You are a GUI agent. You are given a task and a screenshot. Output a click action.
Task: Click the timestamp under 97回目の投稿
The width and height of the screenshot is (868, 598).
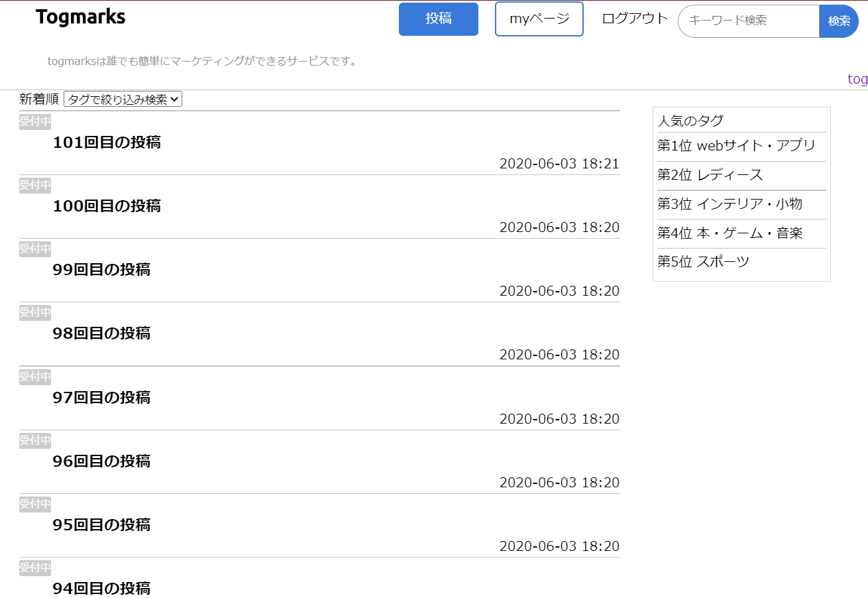pyautogui.click(x=559, y=419)
